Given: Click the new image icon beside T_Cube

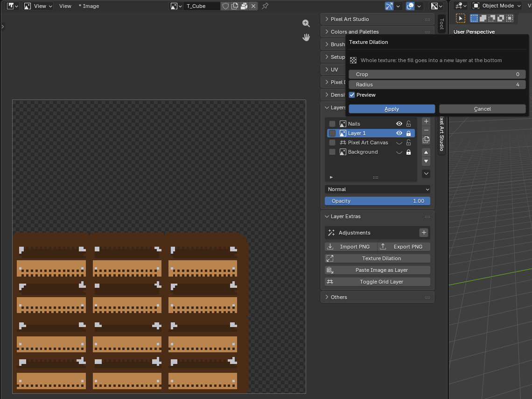Looking at the screenshot, I should point(234,6).
